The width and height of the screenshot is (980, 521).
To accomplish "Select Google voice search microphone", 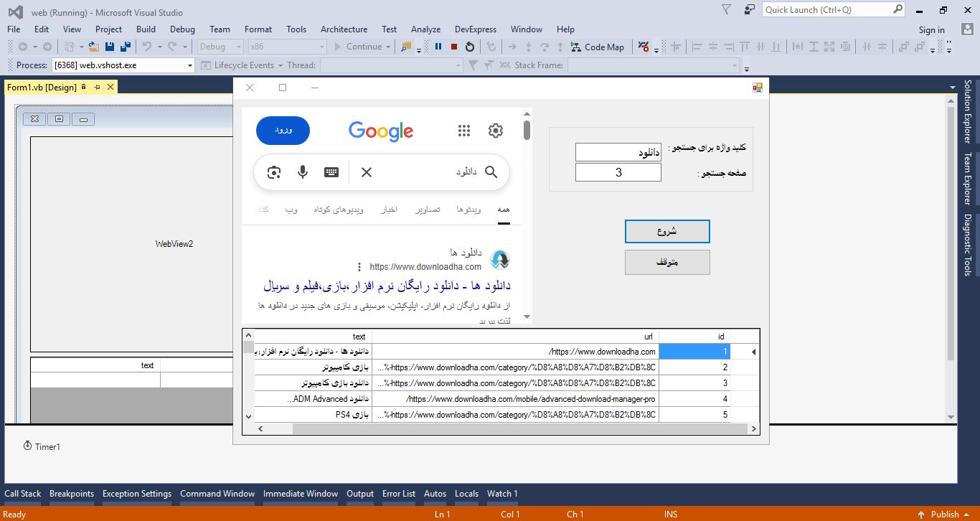I will click(x=303, y=172).
